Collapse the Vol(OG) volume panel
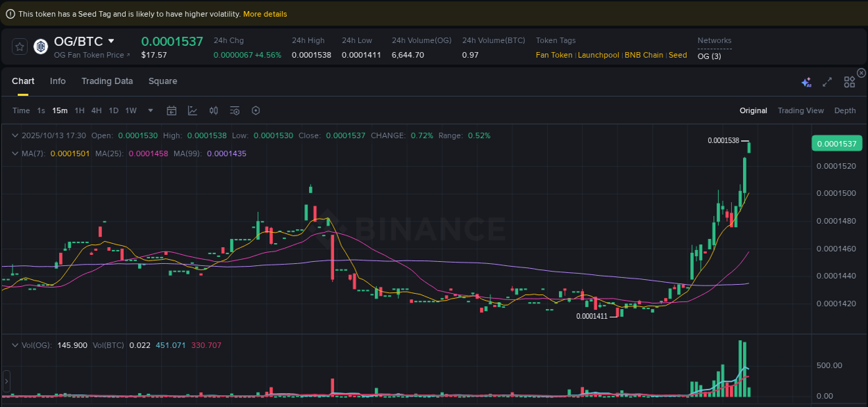Image resolution: width=868 pixels, height=407 pixels. pos(15,344)
